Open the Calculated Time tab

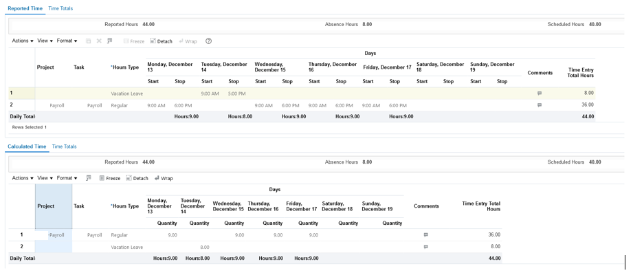pos(27,146)
